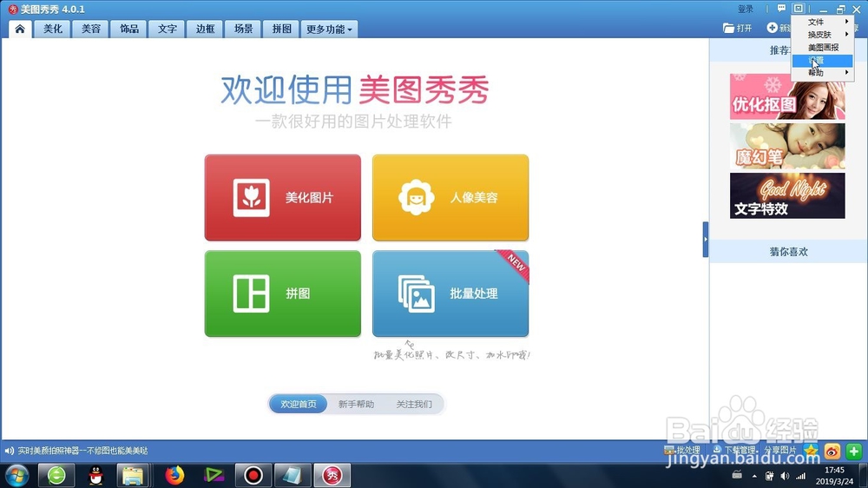Viewport: 868px width, 488px height.
Task: Expand the 文件 submenu
Action: click(x=823, y=22)
